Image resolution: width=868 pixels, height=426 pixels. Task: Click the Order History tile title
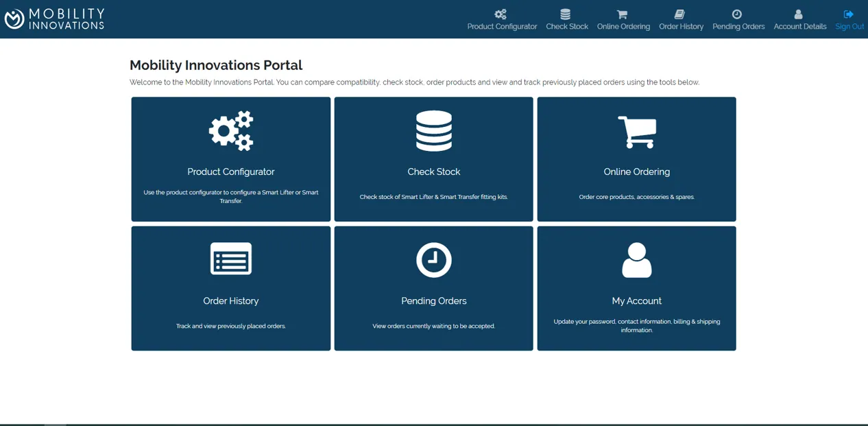(x=231, y=301)
